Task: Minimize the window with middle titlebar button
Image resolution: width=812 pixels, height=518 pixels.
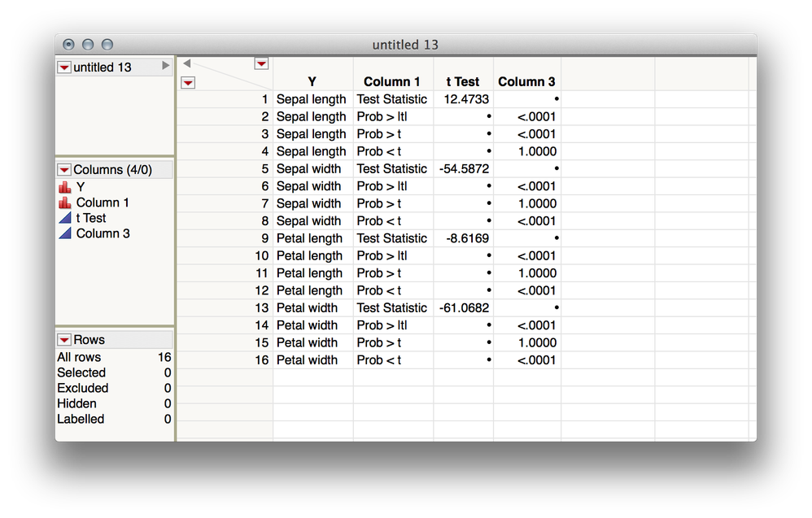Action: click(x=88, y=45)
